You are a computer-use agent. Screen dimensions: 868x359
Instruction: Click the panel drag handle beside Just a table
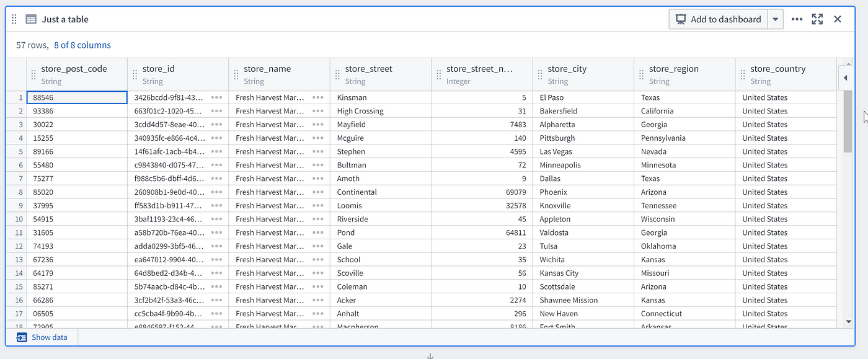(14, 19)
